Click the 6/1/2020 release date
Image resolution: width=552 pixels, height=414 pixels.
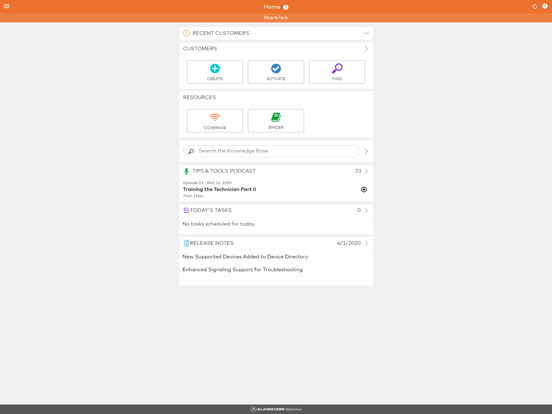(349, 243)
